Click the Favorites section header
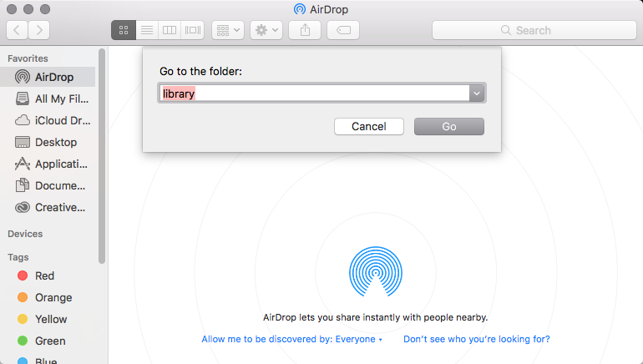The height and width of the screenshot is (364, 643). point(28,58)
